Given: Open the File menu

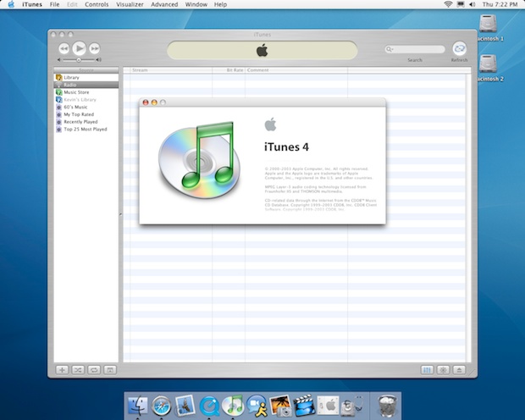Looking at the screenshot, I should 54,4.
